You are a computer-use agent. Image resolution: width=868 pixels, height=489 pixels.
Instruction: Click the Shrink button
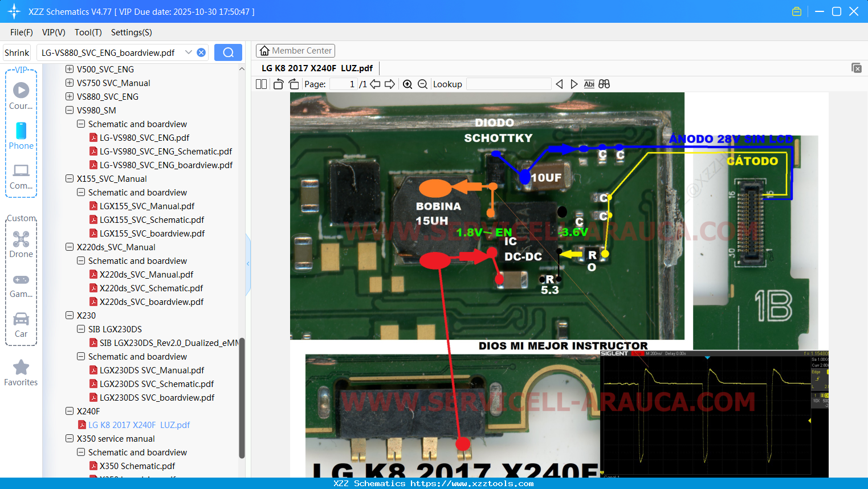point(17,52)
